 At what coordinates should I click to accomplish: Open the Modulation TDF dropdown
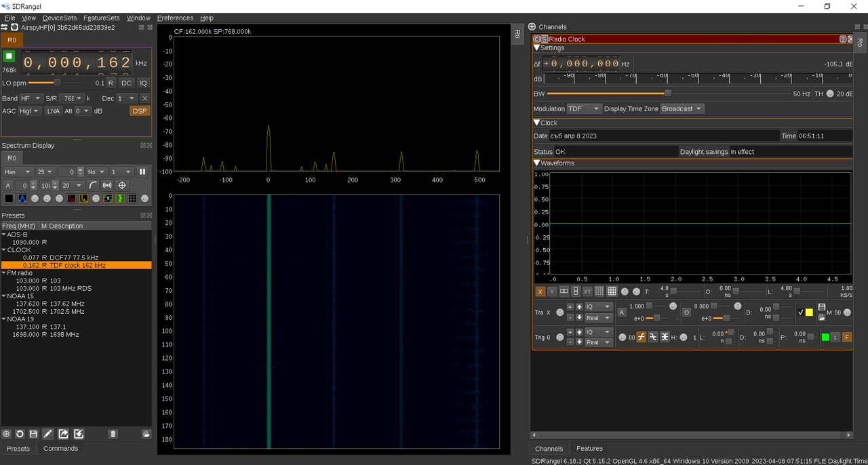(x=584, y=108)
